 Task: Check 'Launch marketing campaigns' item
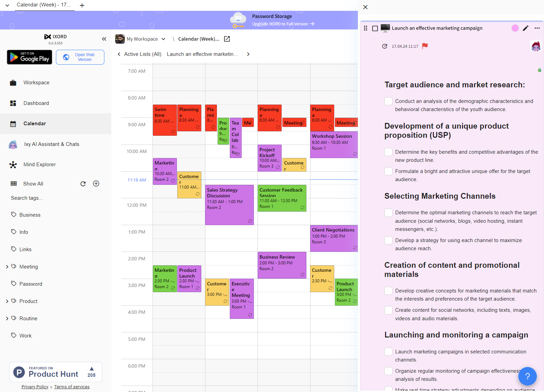(x=388, y=352)
